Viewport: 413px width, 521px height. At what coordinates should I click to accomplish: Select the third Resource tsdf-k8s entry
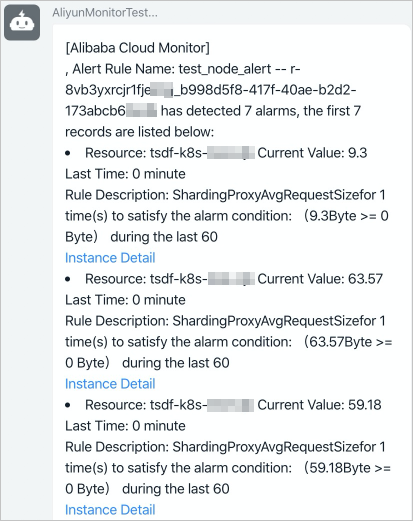click(x=170, y=405)
